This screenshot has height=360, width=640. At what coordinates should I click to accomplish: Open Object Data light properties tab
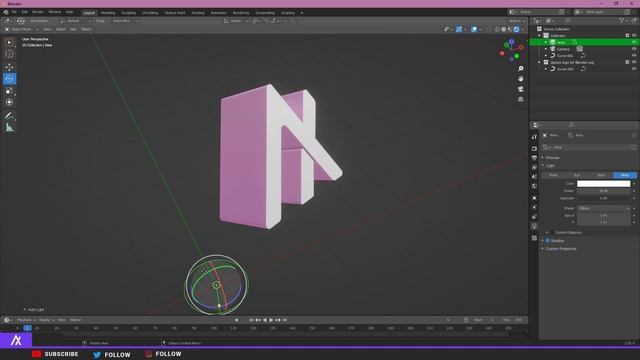[x=534, y=226]
